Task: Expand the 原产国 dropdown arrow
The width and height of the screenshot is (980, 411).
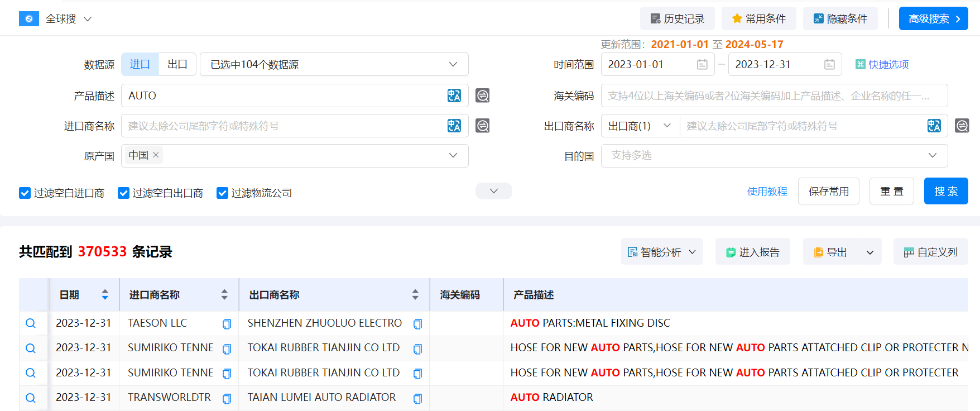Action: tap(453, 155)
